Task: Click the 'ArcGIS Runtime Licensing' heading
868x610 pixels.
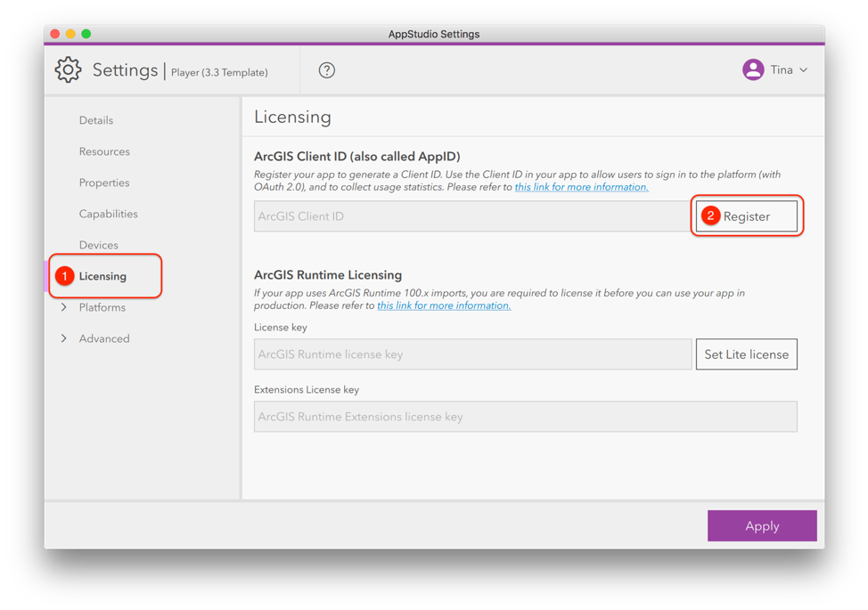Action: (328, 275)
